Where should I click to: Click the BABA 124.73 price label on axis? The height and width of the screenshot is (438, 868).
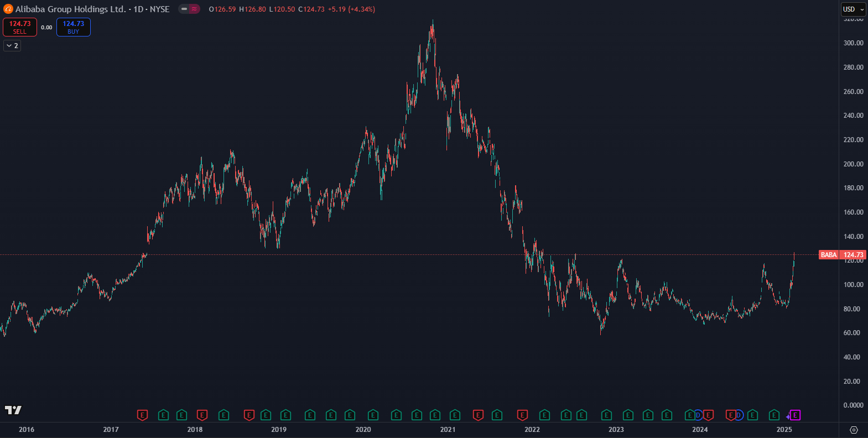pos(841,255)
